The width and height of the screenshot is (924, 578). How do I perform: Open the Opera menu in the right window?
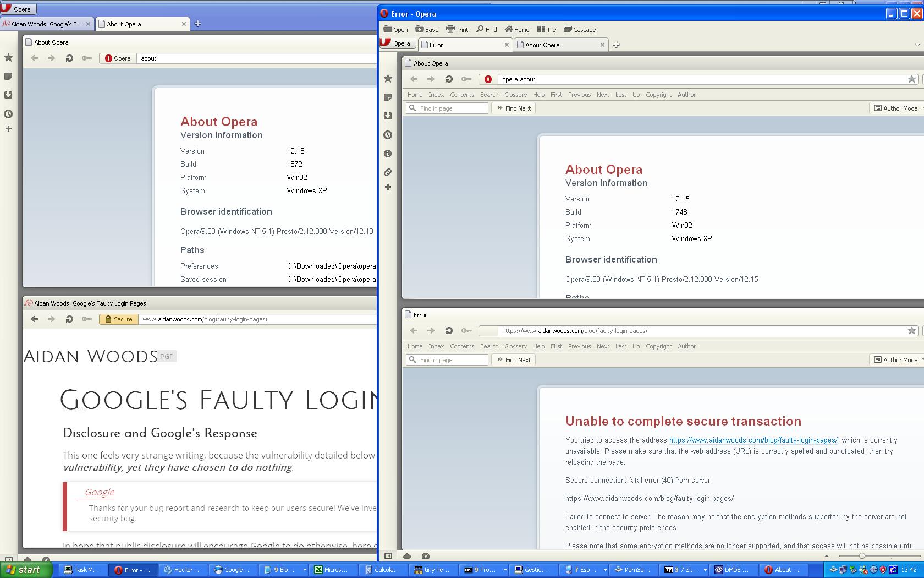pyautogui.click(x=396, y=43)
